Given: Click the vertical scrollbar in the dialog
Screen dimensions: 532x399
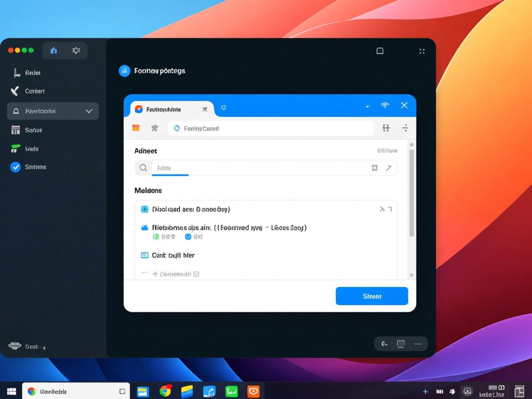Looking at the screenshot, I should (x=411, y=193).
